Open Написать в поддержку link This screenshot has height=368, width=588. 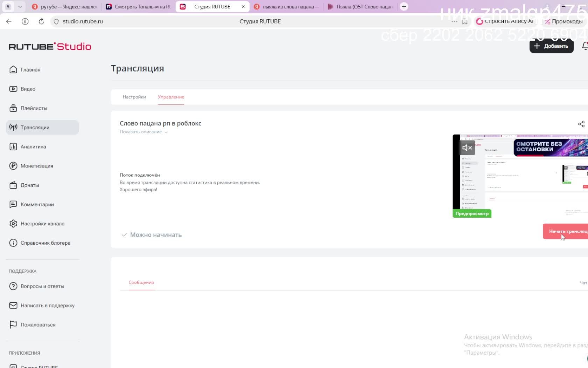47,306
